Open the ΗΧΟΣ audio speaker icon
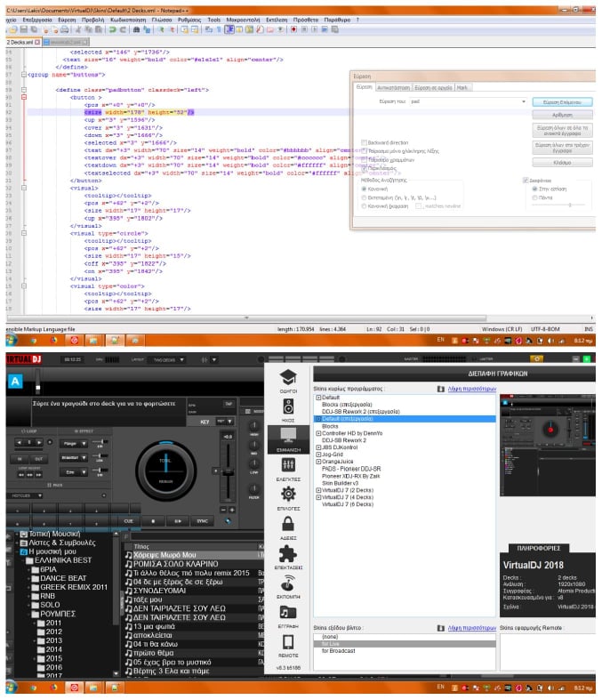 pos(288,406)
